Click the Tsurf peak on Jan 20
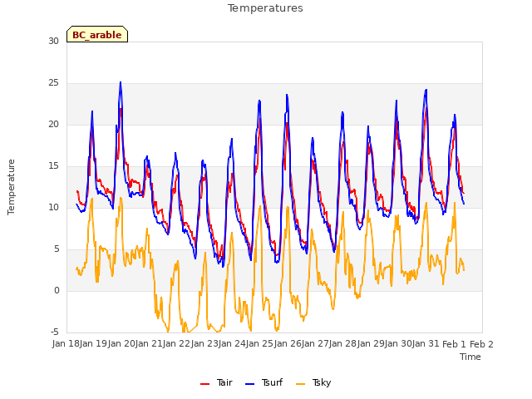This screenshot has width=532, height=399. click(x=121, y=82)
